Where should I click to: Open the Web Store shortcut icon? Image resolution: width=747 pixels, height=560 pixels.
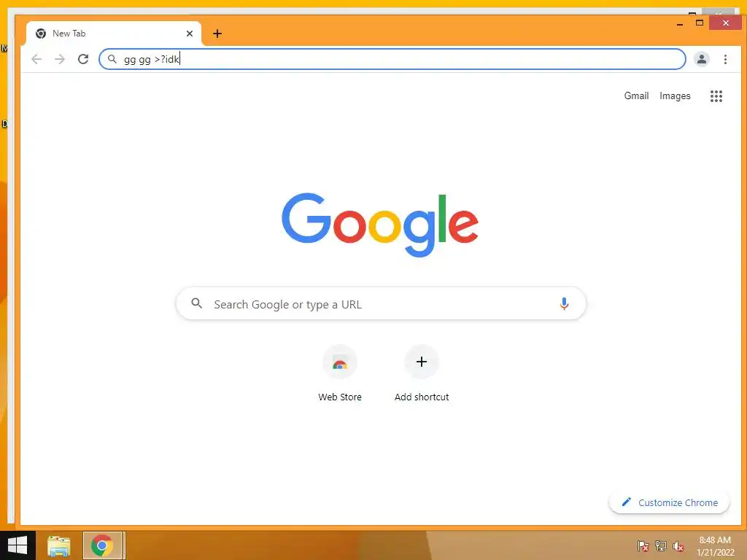click(x=340, y=362)
